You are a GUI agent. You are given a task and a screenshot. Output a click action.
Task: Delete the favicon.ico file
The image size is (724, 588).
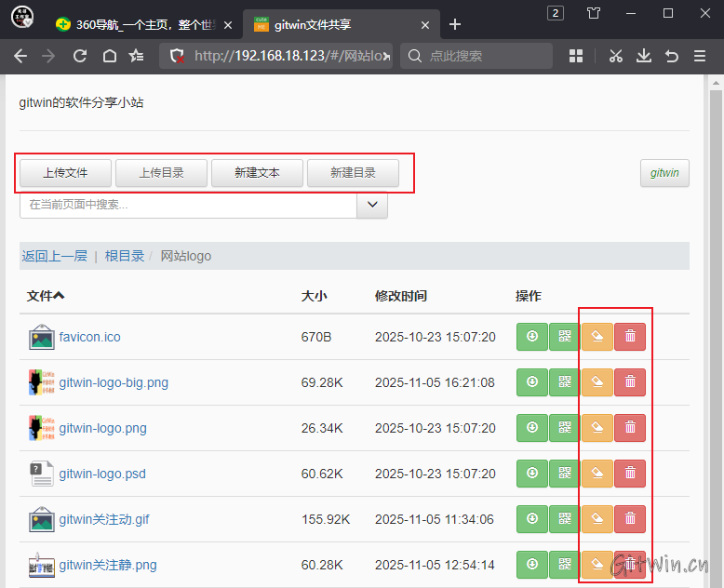click(630, 337)
